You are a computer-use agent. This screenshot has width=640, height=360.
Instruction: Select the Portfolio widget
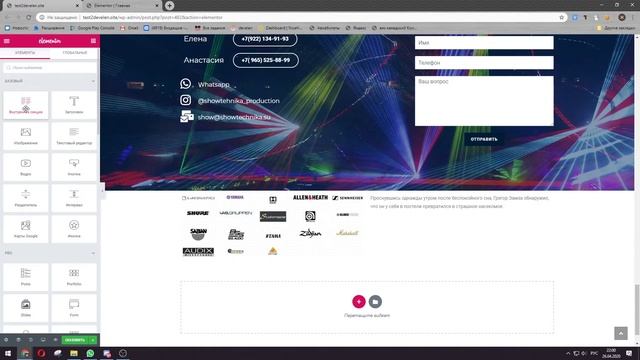[x=74, y=277]
